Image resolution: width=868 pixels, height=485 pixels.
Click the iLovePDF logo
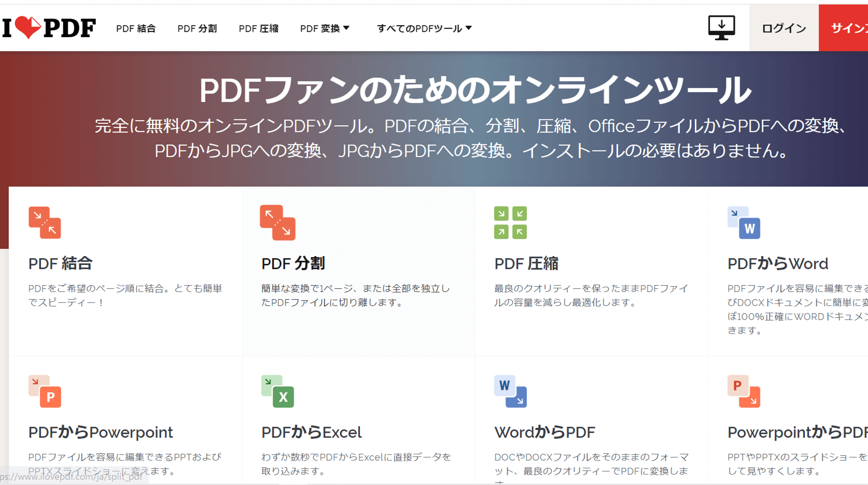(x=49, y=28)
